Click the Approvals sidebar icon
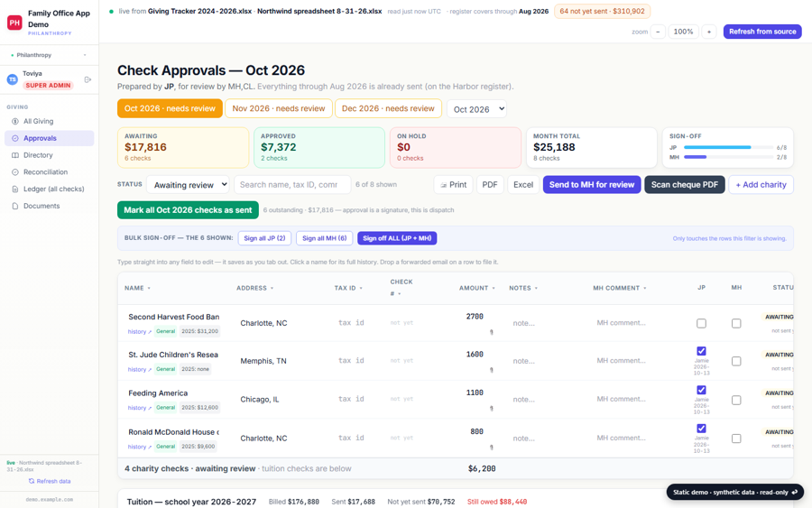 point(15,138)
